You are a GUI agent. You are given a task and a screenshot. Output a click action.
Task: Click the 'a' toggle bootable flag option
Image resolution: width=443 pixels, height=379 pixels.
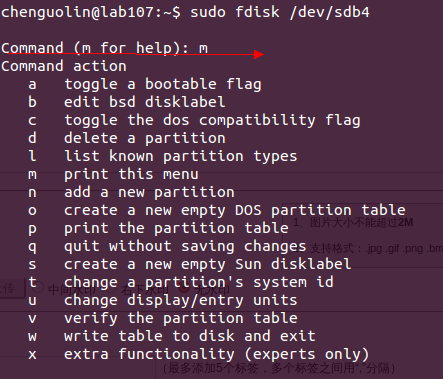coord(145,84)
